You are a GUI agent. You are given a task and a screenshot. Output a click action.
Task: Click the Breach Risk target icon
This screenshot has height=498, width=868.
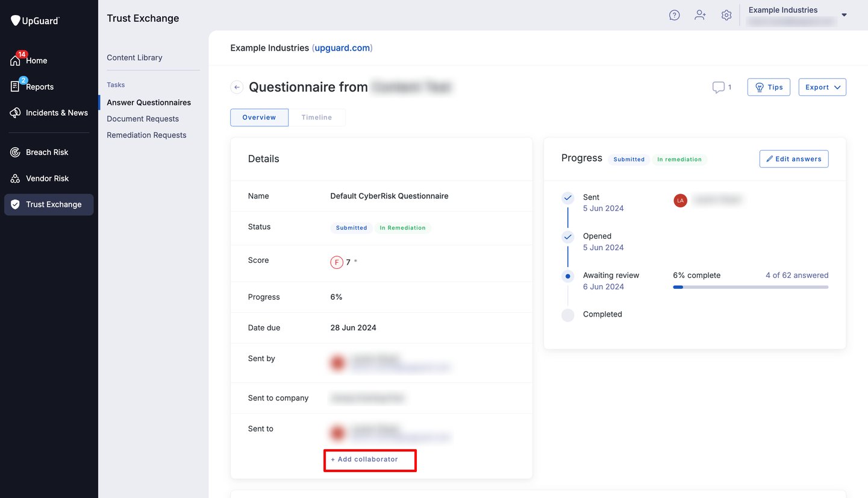point(15,153)
